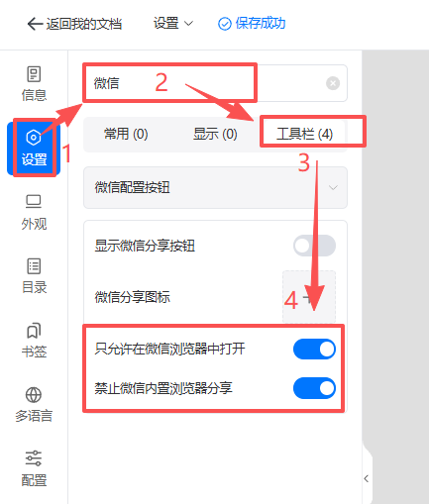Open the 设置 dropdown in the top bar
The image size is (429, 504).
coord(173,24)
